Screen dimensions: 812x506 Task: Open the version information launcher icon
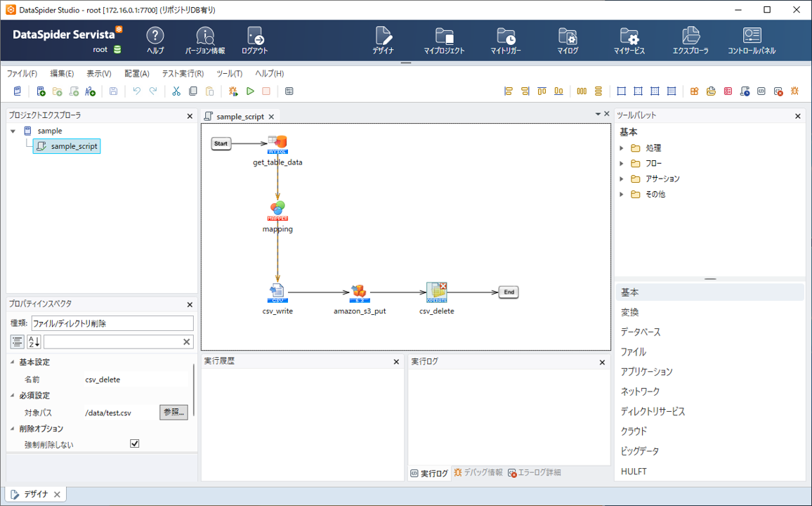[x=205, y=40]
